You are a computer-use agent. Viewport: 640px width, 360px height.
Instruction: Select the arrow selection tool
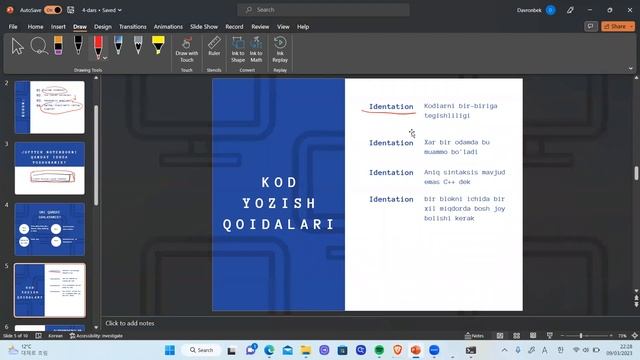click(x=18, y=46)
